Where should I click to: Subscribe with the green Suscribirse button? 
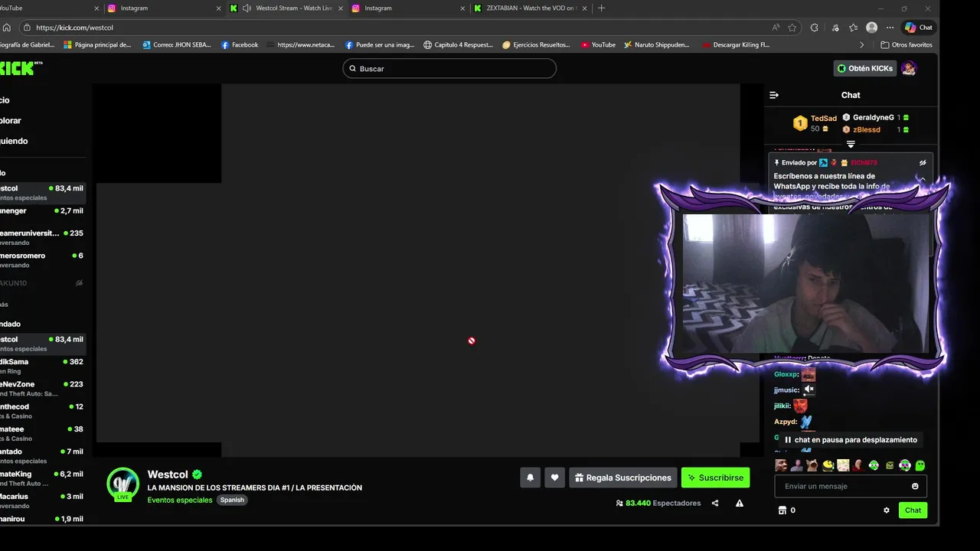[x=715, y=478]
